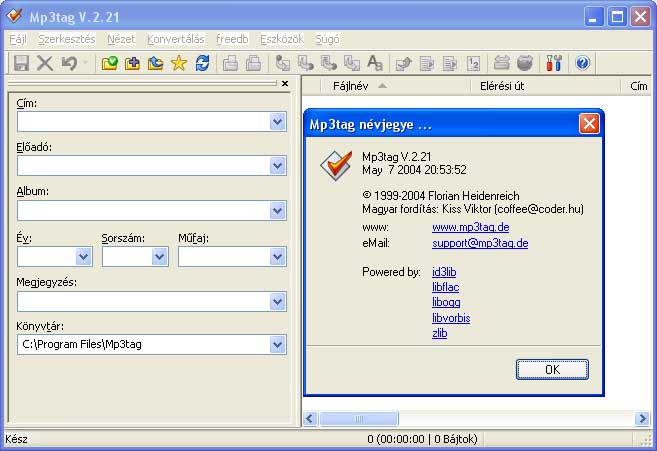
Task: Open the libvorbis link
Action: pos(451,318)
